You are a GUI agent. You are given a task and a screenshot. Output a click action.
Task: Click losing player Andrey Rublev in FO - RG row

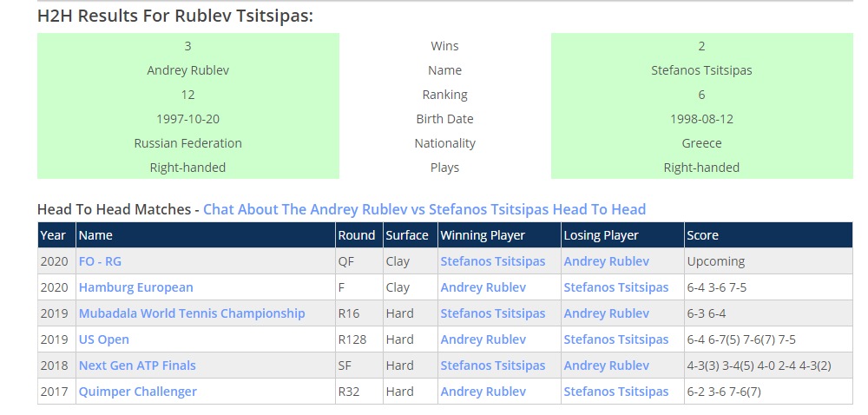coord(607,261)
